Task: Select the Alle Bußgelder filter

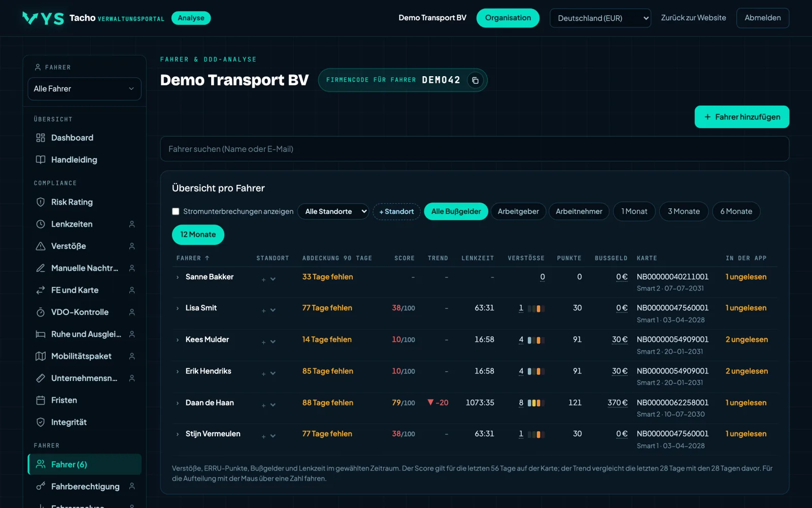Action: click(x=456, y=211)
